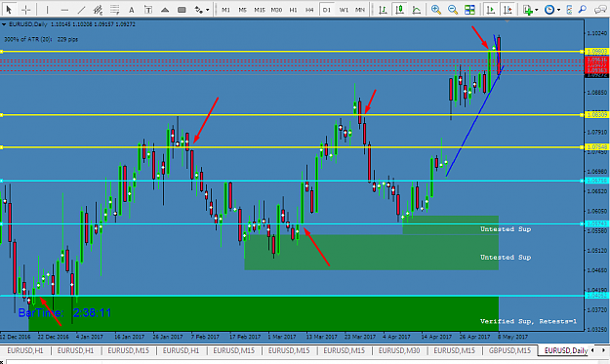Click the 'Verified Sup, Retests=1' label
The image size is (610, 364).
click(528, 321)
